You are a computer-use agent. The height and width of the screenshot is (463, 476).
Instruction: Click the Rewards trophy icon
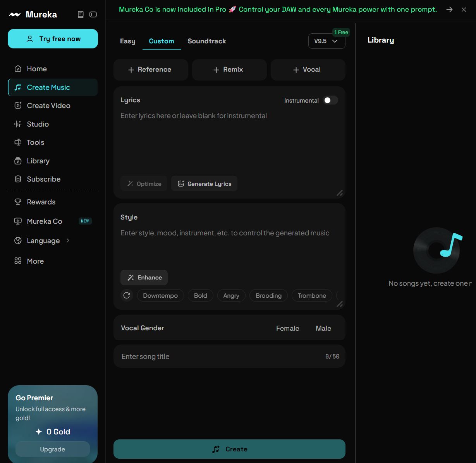point(18,202)
